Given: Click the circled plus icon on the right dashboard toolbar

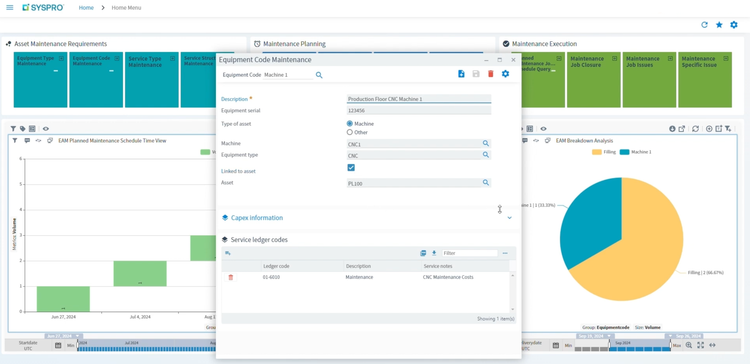Looking at the screenshot, I should [x=709, y=129].
